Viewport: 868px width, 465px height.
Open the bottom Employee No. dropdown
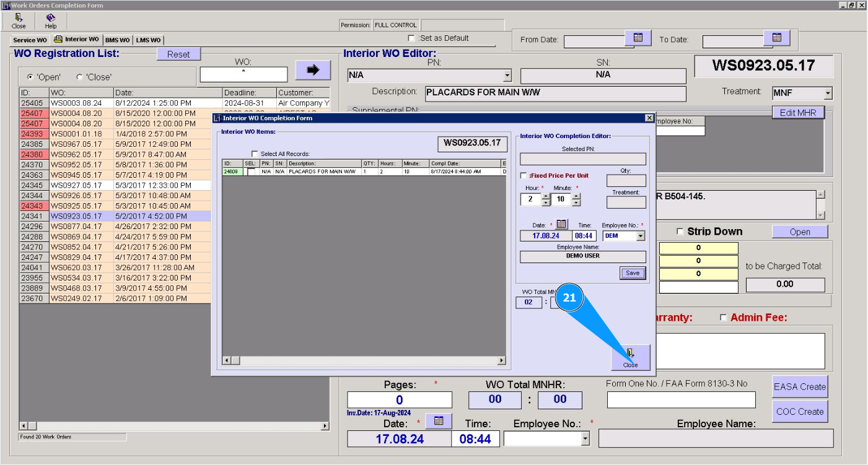[x=585, y=439]
